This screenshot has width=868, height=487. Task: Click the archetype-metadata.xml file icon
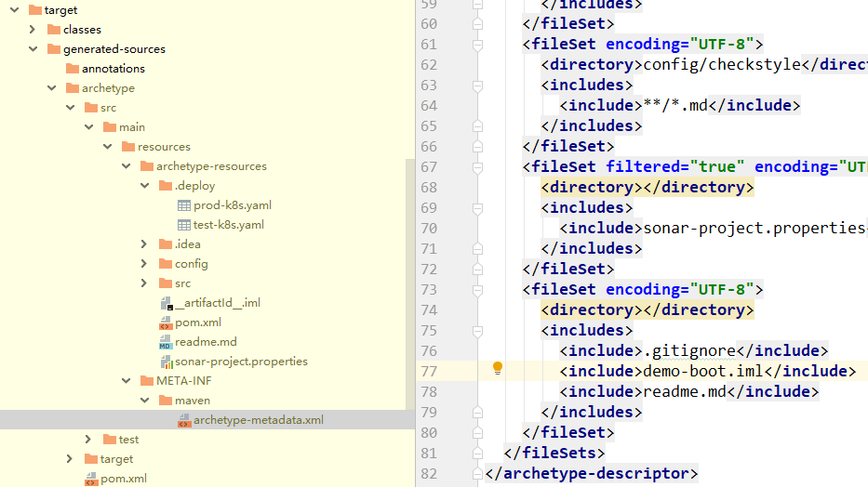pos(184,420)
